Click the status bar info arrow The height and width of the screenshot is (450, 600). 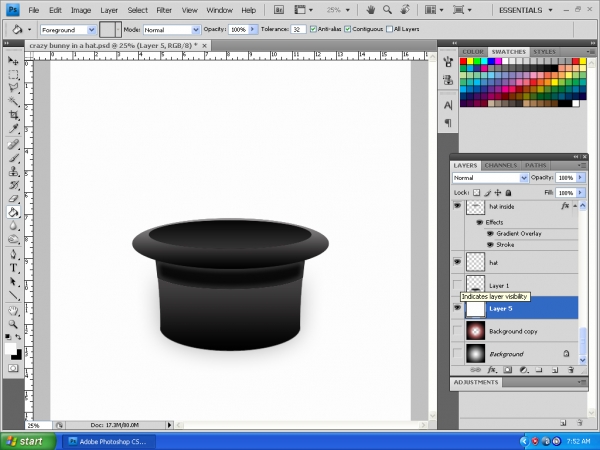(x=170, y=425)
